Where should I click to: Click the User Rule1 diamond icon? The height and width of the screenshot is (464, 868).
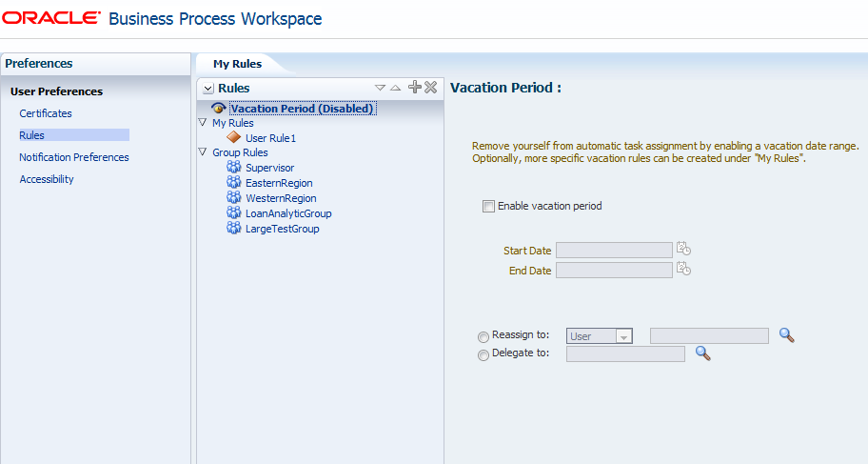pyautogui.click(x=234, y=137)
